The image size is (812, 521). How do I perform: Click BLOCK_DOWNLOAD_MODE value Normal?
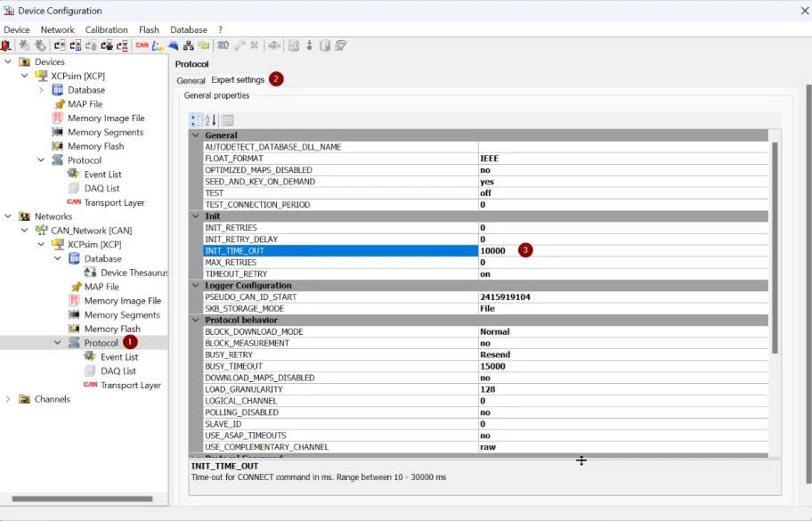pos(623,331)
